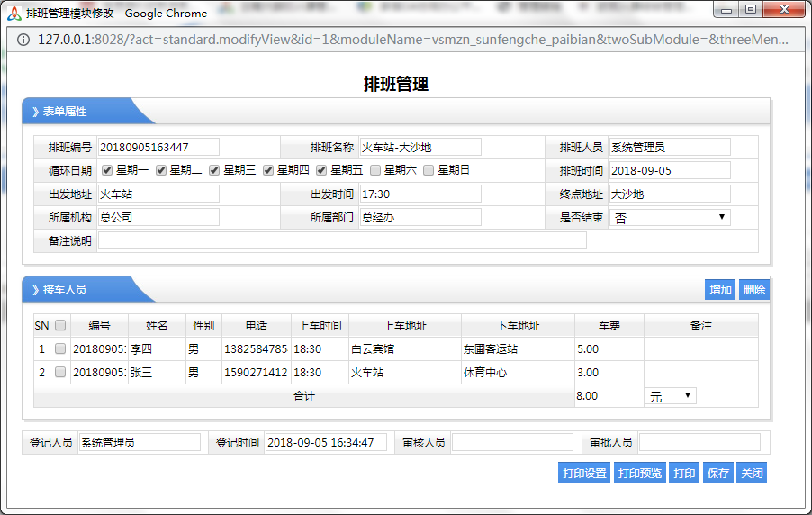Click the 打印预览 button
This screenshot has width=812, height=515.
639,473
